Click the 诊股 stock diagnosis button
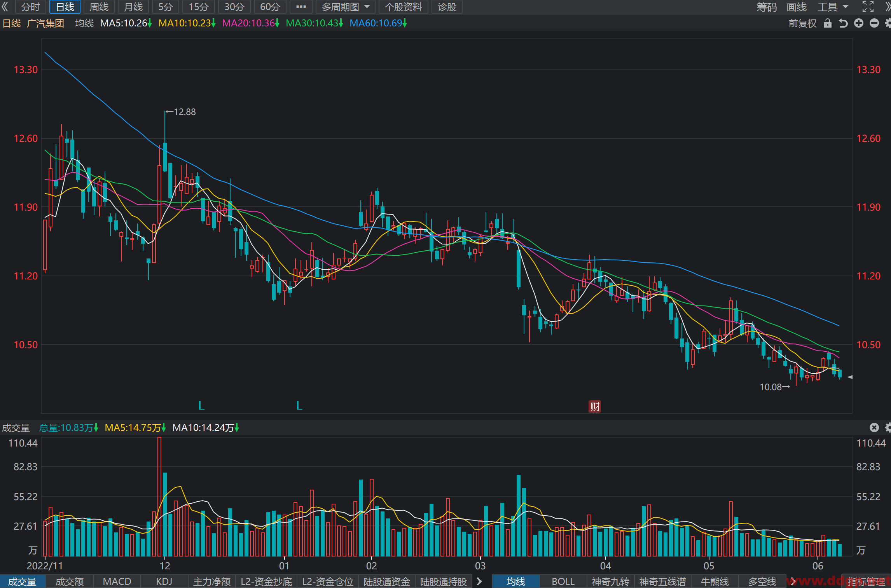Image resolution: width=891 pixels, height=588 pixels. click(447, 7)
